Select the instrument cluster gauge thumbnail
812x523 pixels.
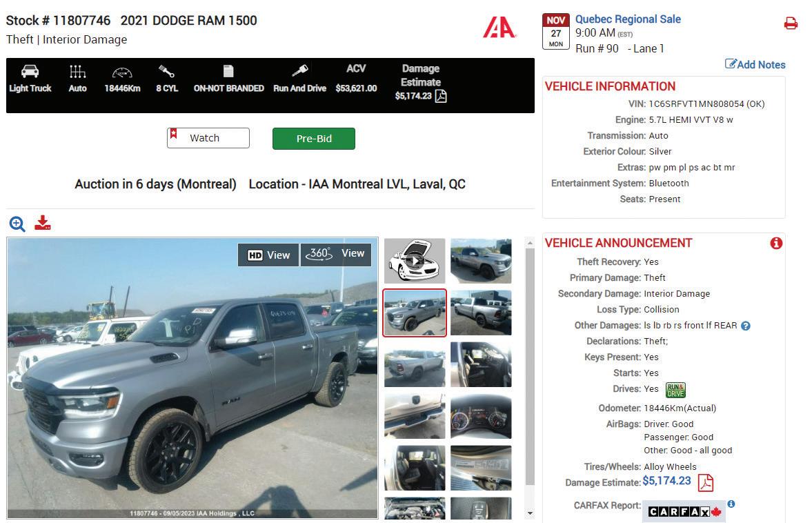pos(481,416)
